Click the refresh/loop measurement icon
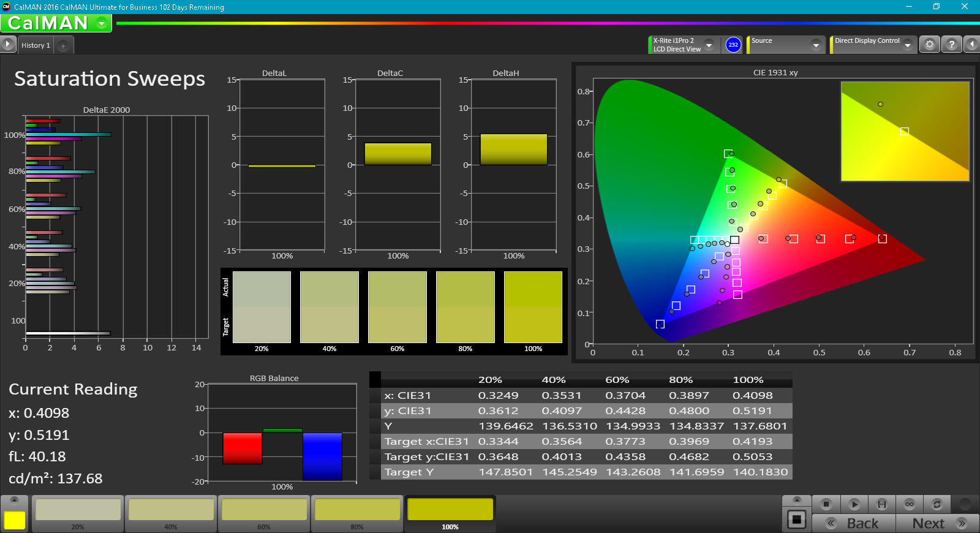980x533 pixels. (937, 504)
